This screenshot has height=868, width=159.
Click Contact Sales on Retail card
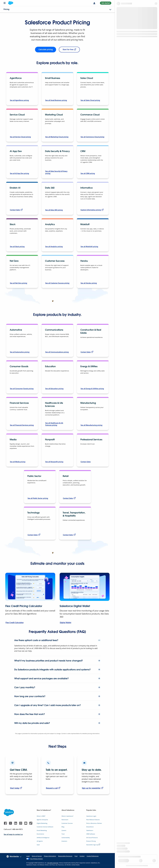tap(69, 498)
